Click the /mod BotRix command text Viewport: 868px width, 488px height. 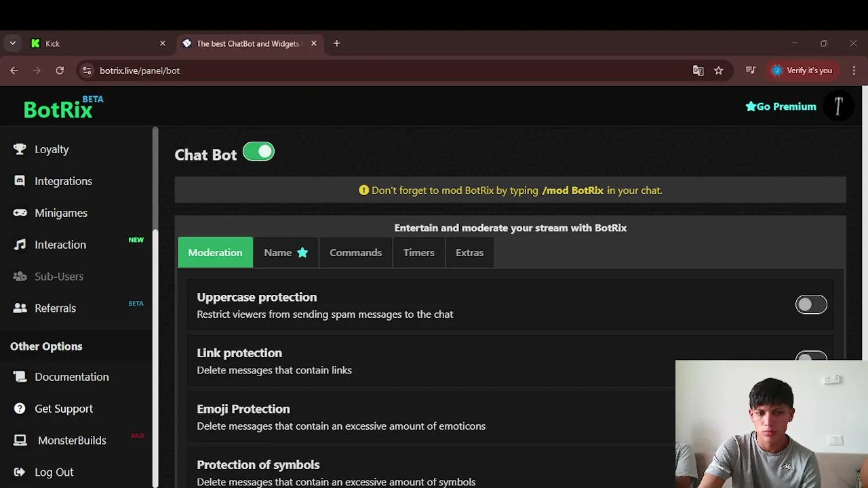coord(572,190)
